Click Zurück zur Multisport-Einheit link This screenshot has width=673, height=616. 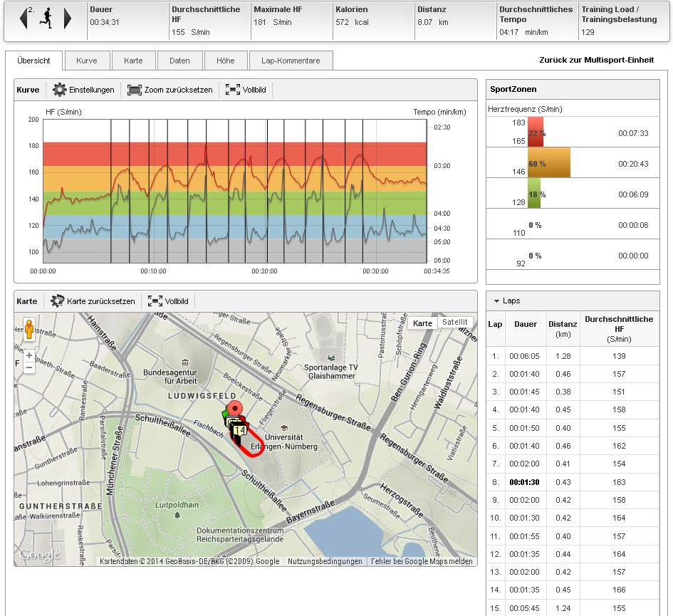coord(596,61)
